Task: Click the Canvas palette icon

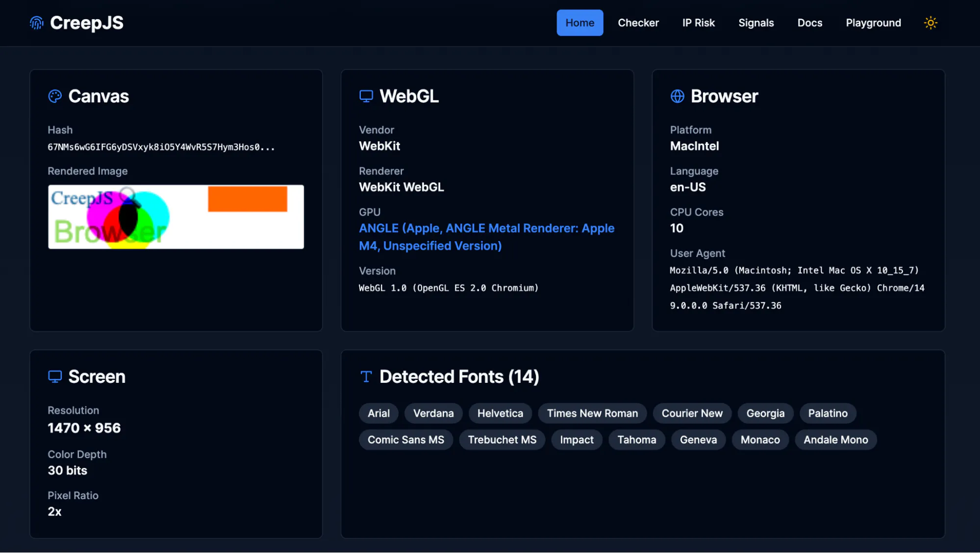Action: (55, 96)
